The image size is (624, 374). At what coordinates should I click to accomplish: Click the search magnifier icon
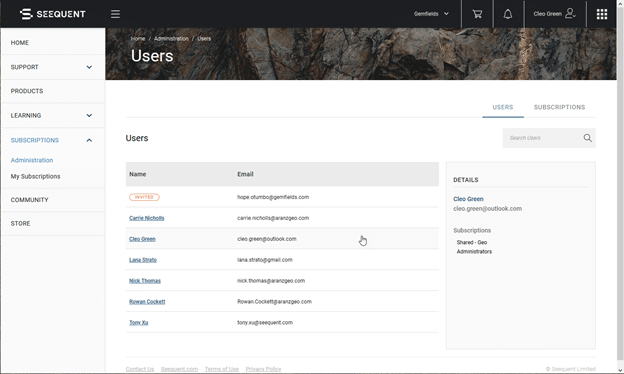point(587,138)
